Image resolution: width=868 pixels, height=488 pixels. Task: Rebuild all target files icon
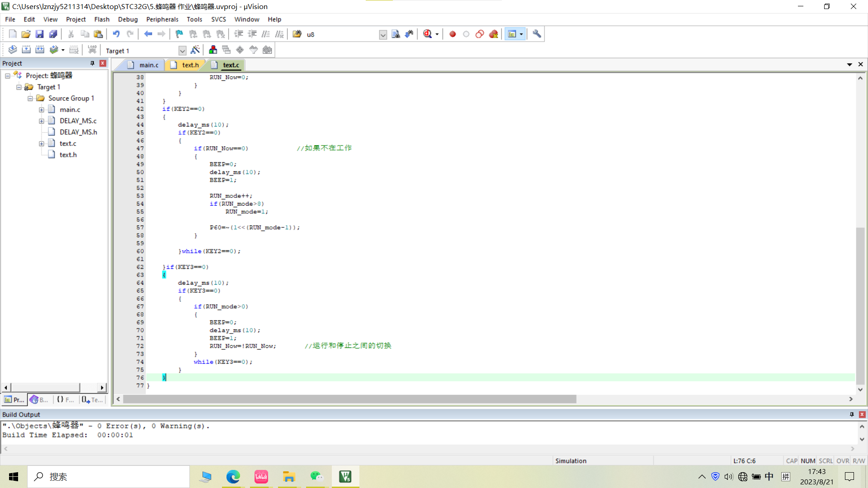pyautogui.click(x=40, y=50)
